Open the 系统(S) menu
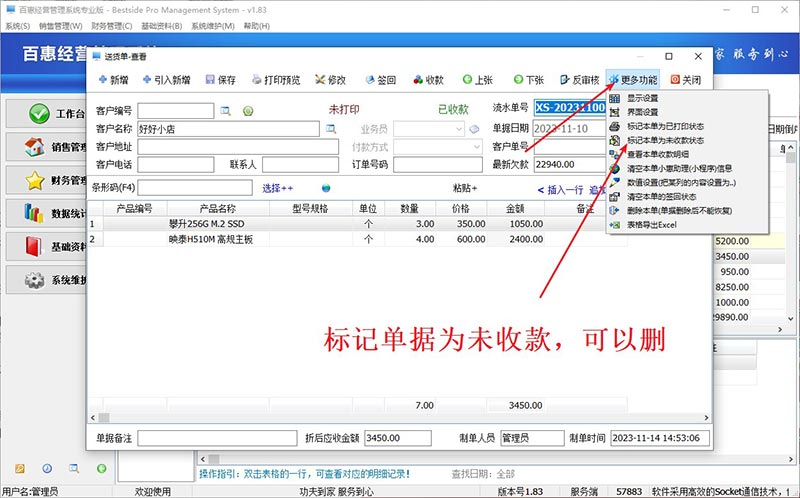The width and height of the screenshot is (800, 498). [17, 26]
